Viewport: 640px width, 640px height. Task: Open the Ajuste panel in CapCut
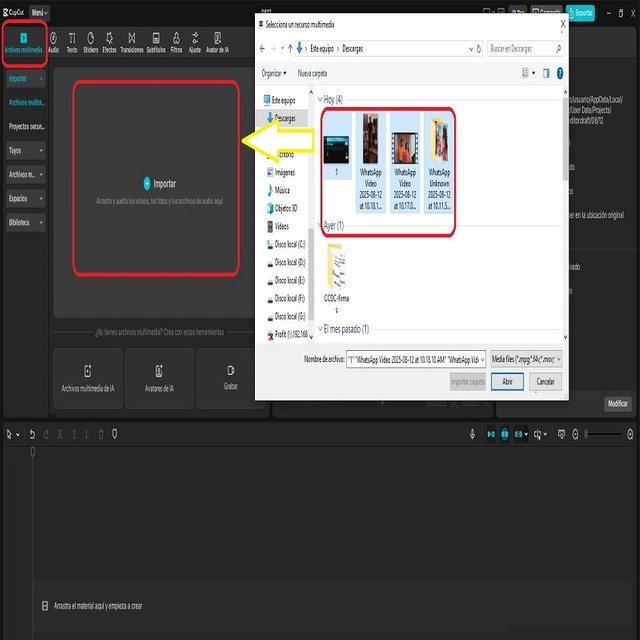195,44
